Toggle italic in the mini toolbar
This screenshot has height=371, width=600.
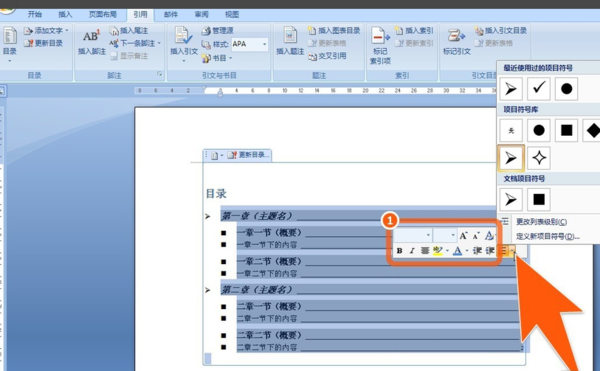[x=412, y=251]
